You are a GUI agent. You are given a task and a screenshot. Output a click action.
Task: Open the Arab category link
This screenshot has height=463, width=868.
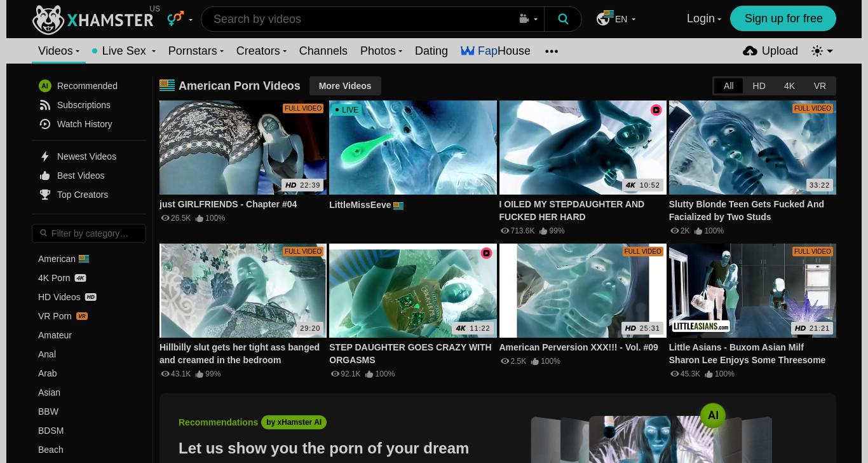click(48, 373)
